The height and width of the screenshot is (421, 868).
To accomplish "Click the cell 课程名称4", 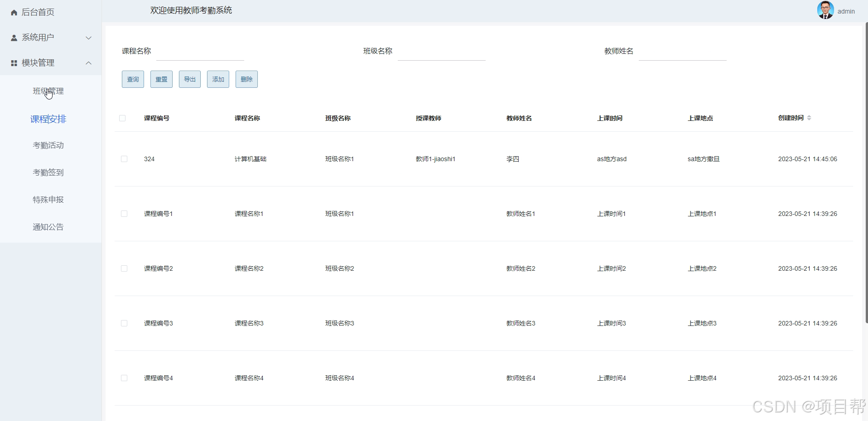I will [249, 378].
